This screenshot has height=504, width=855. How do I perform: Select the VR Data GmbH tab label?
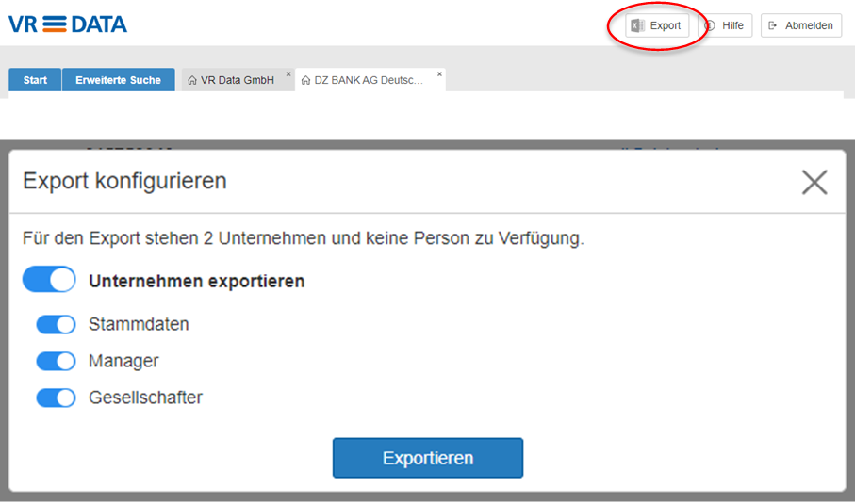(x=238, y=80)
